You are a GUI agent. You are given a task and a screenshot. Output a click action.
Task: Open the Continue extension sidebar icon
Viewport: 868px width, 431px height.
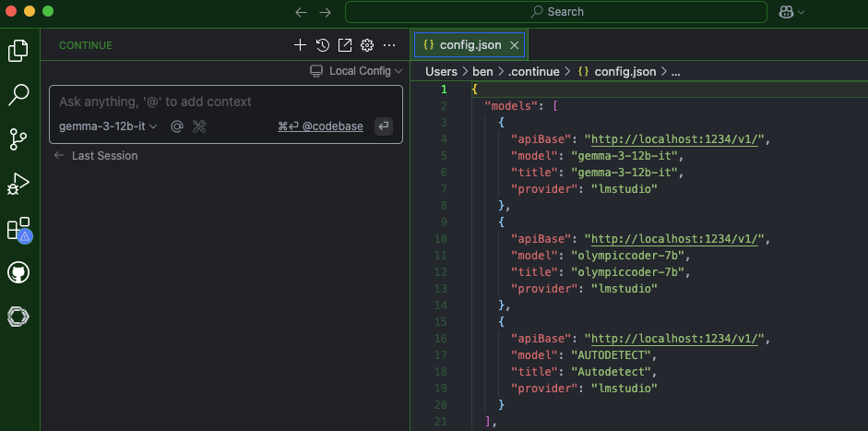pyautogui.click(x=18, y=317)
